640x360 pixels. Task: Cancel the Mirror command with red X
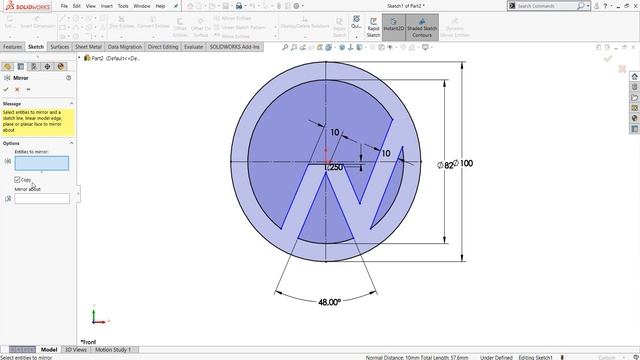[17, 89]
